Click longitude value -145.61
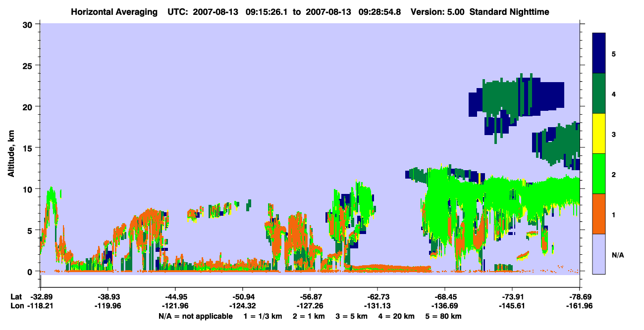This screenshot has width=644, height=330. (512, 305)
